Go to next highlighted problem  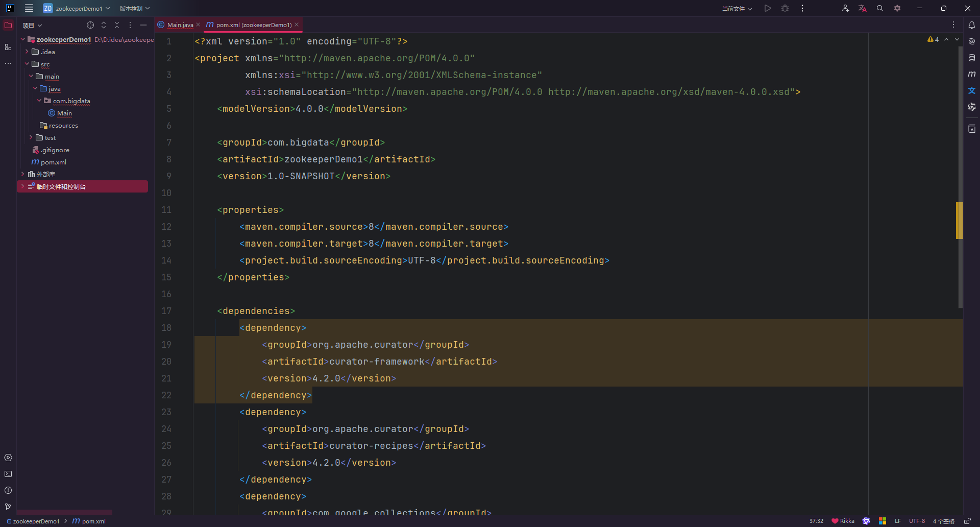[957, 39]
